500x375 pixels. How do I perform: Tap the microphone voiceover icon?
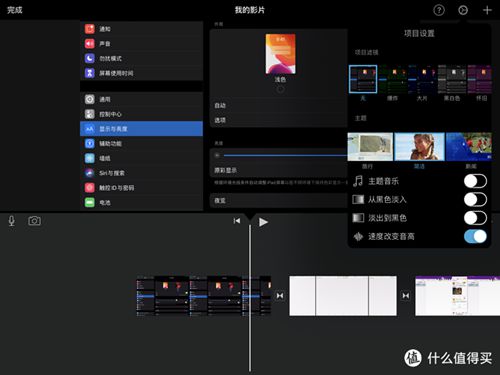[12, 221]
